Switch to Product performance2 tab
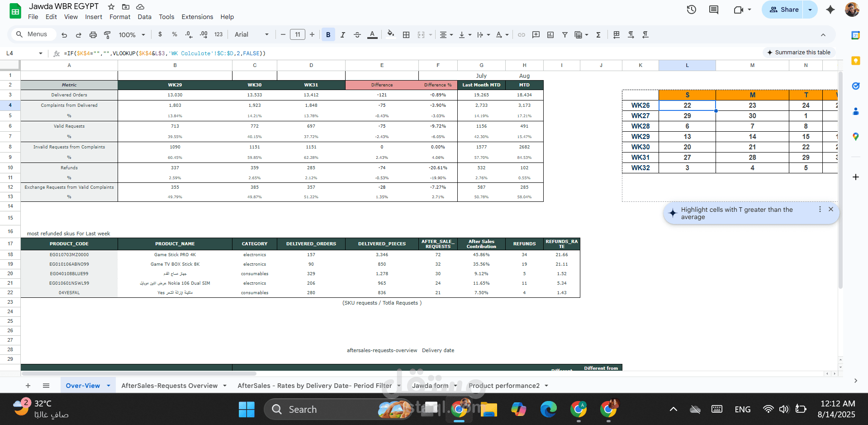 pos(504,386)
